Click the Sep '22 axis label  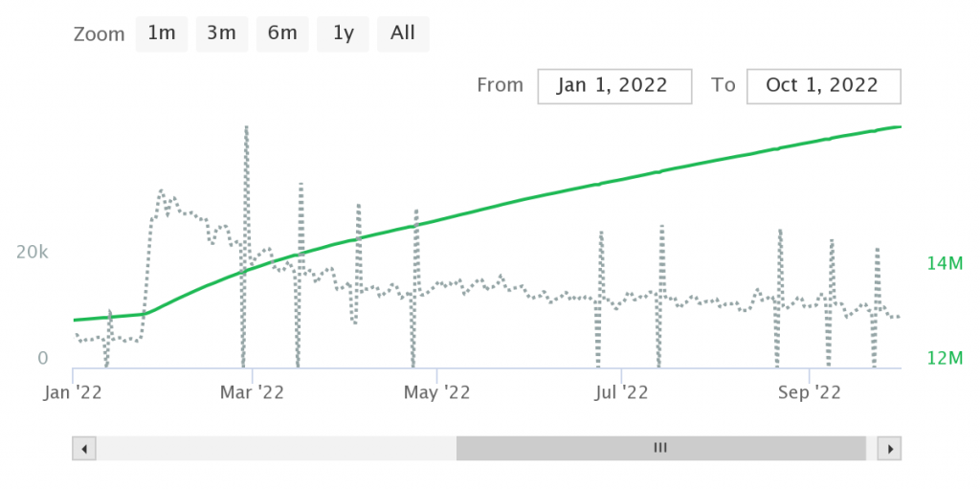point(810,392)
